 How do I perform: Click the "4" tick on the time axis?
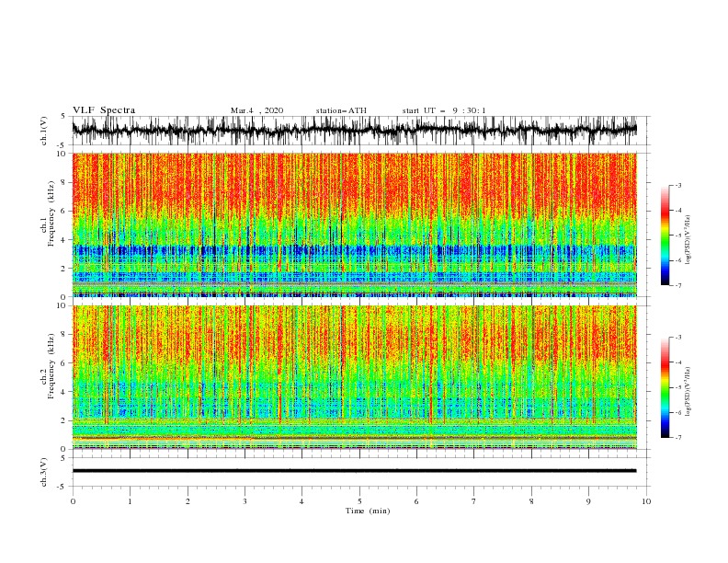pos(301,501)
